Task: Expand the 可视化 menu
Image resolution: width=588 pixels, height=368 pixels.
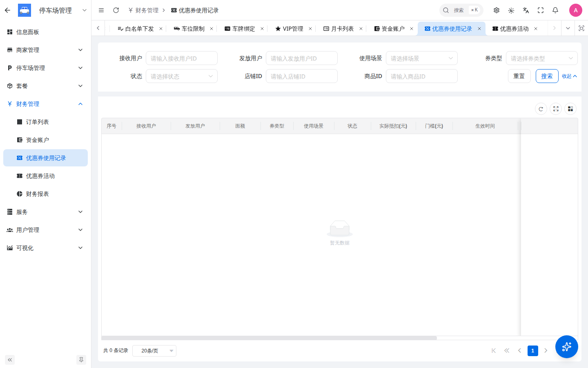Action: pyautogui.click(x=46, y=248)
